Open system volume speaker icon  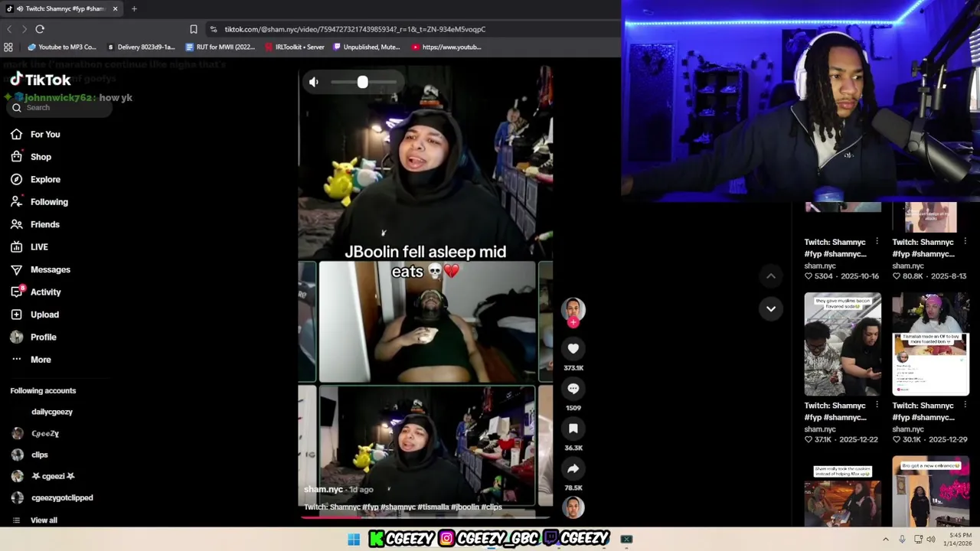[x=931, y=540]
